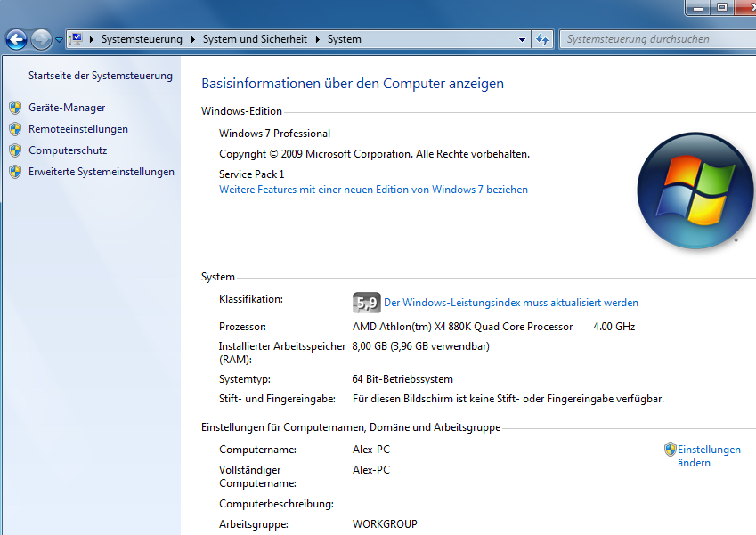Click the 4.00 GHz value
756x535 pixels.
pyautogui.click(x=614, y=327)
